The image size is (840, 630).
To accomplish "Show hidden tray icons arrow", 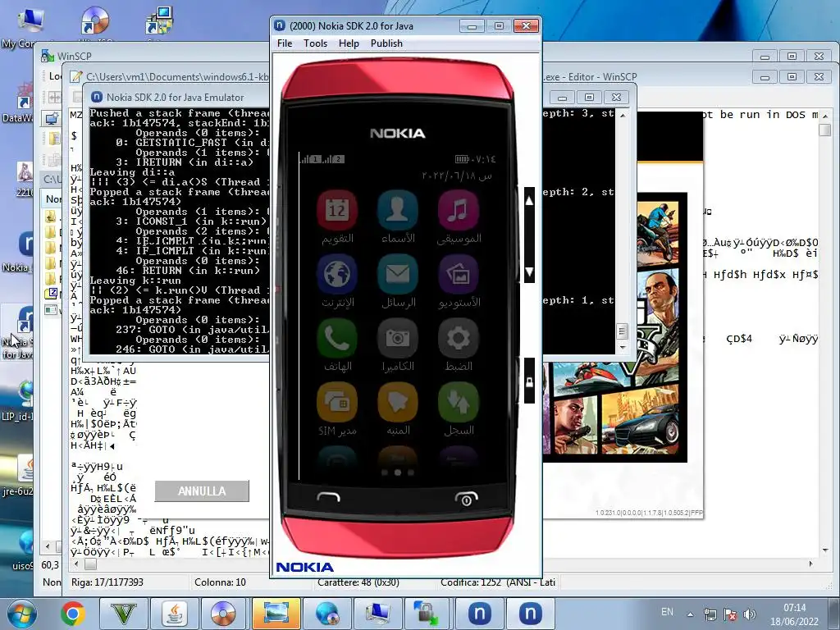I will click(691, 614).
